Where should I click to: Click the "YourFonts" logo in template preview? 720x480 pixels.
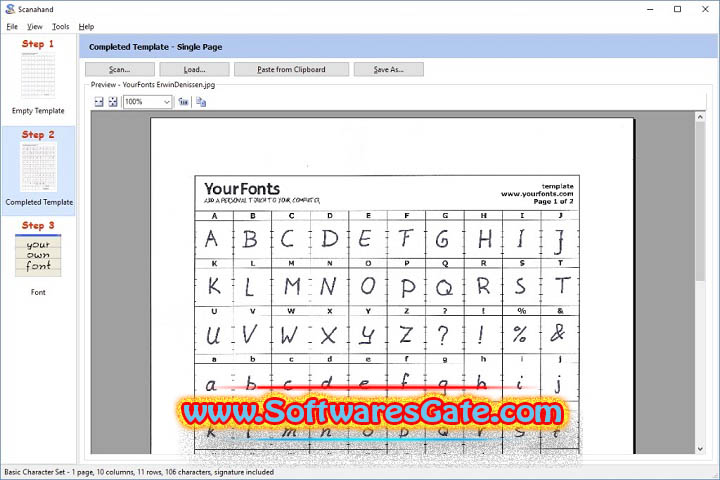click(x=242, y=188)
